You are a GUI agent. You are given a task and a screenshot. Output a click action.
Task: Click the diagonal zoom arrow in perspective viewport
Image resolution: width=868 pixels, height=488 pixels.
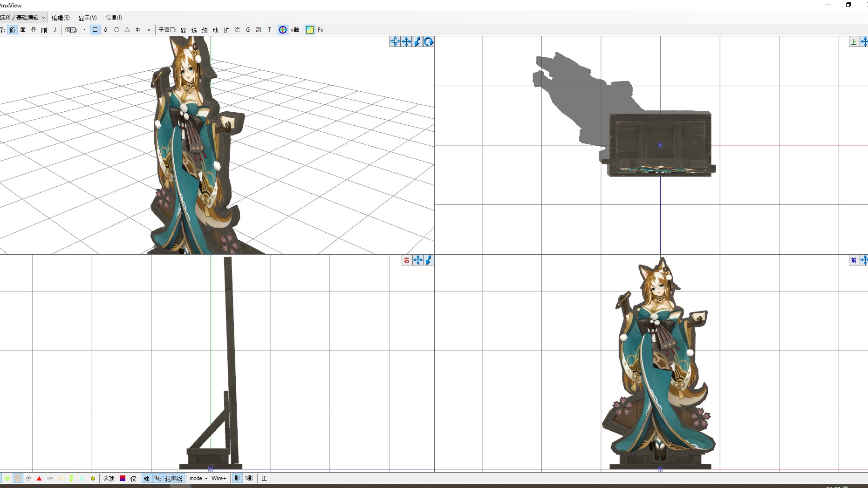coord(417,42)
